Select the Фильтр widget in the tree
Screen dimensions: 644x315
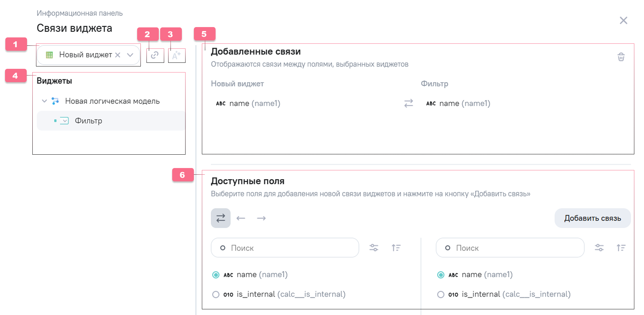(x=111, y=121)
